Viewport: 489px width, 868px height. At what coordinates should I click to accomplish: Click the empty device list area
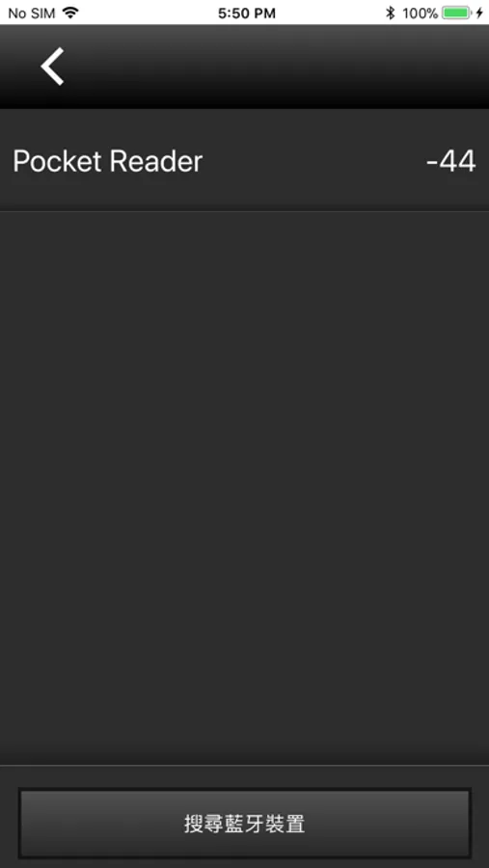244,488
